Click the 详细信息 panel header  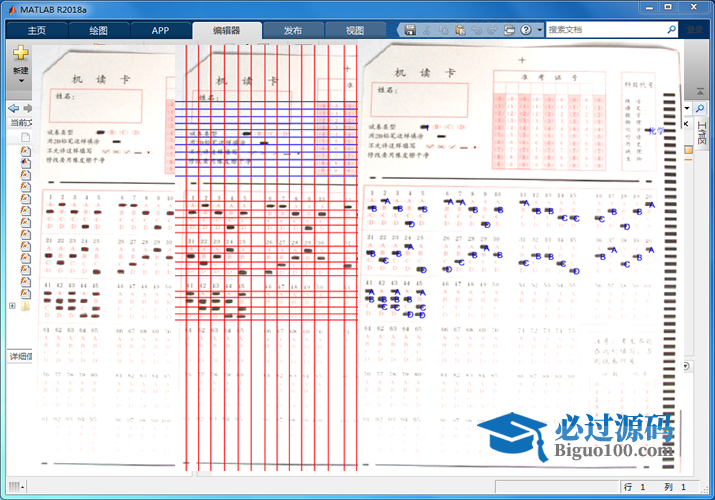click(x=21, y=356)
